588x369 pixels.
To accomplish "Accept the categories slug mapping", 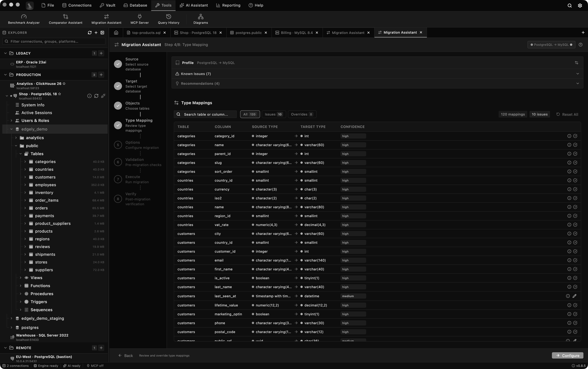I will click(x=575, y=163).
